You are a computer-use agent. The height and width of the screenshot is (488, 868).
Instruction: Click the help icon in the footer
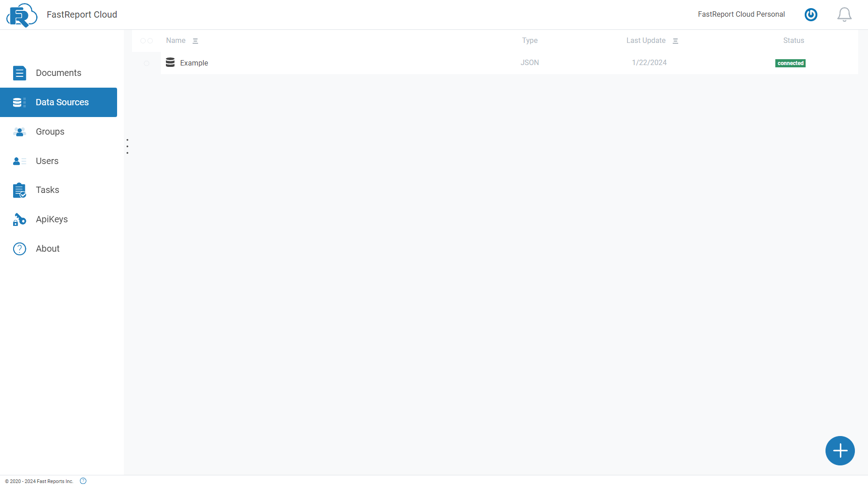pos(83,481)
